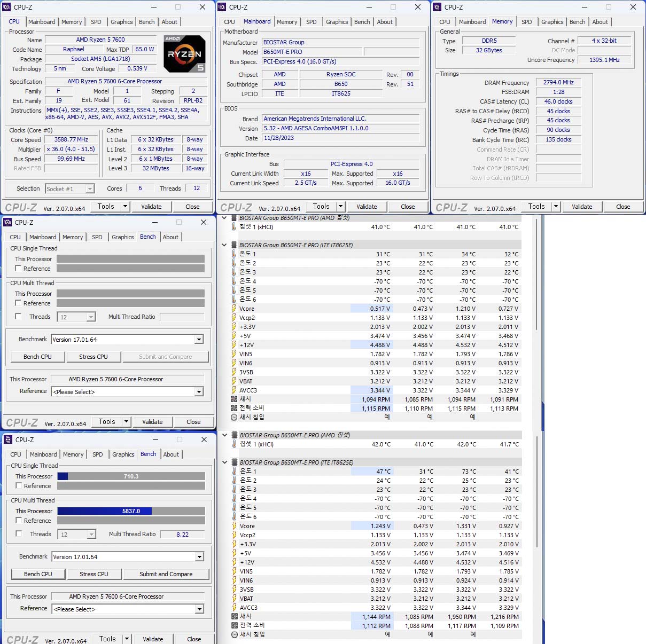Click the enabled Submit and Compare button
The image size is (646, 644).
166,574
